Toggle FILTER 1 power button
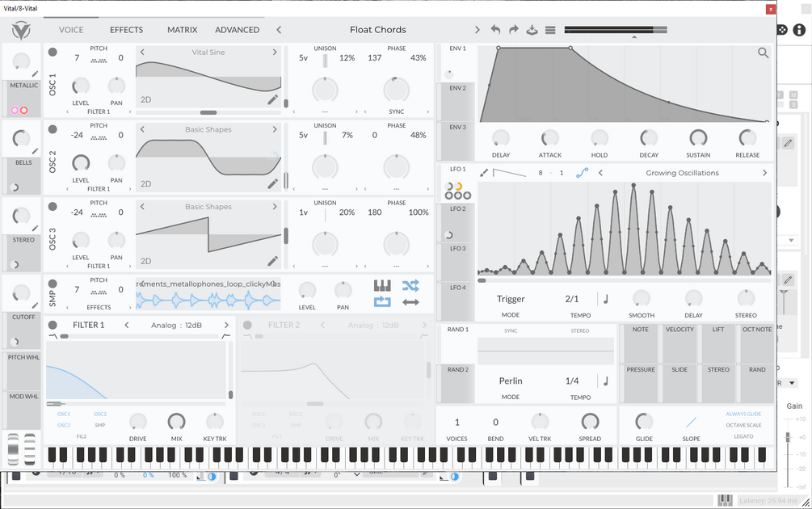Viewport: 812px width, 509px height. point(53,325)
